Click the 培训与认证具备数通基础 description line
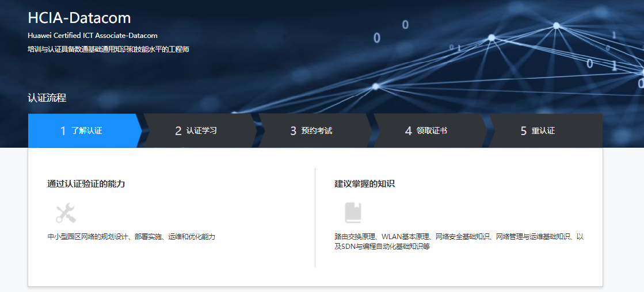 coord(108,49)
